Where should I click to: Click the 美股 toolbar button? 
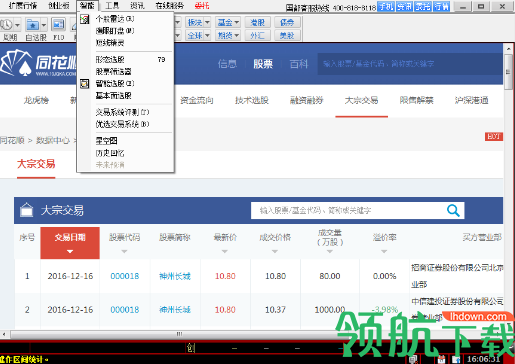click(x=287, y=35)
